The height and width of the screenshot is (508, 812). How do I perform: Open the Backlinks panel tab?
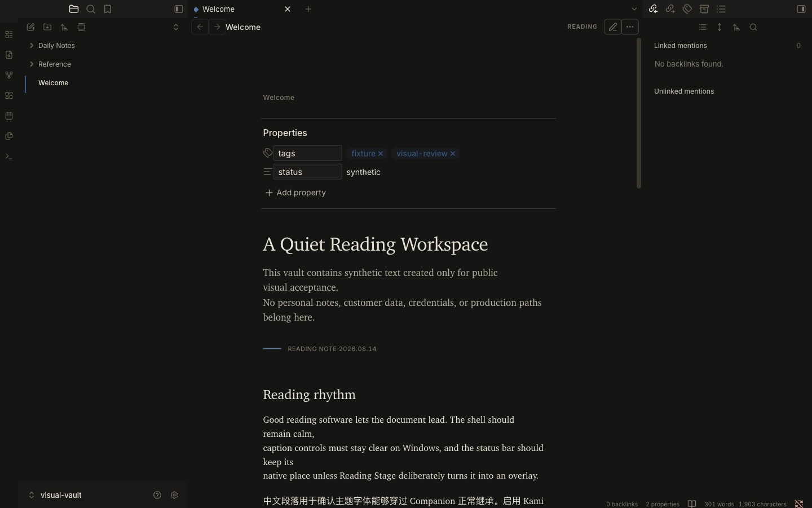[653, 9]
